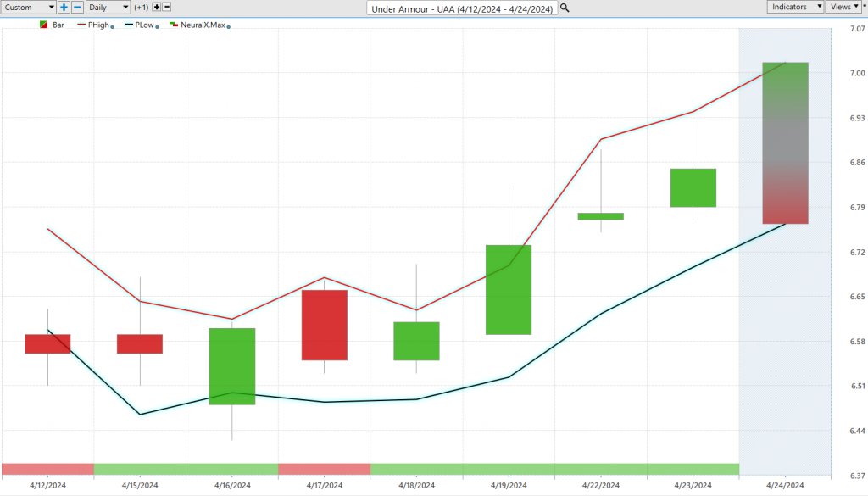868x496 pixels.
Task: Click the small dot next to PHigh
Action: 113,26
